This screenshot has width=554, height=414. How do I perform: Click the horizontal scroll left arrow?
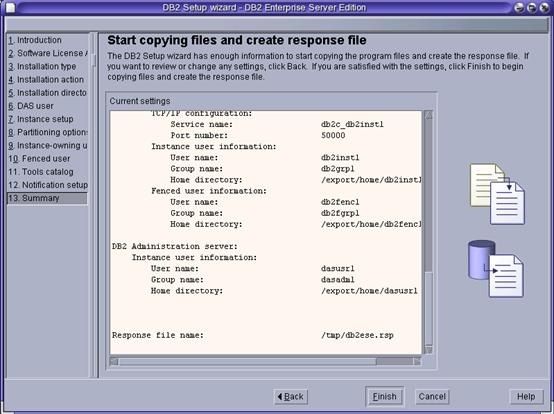114,361
